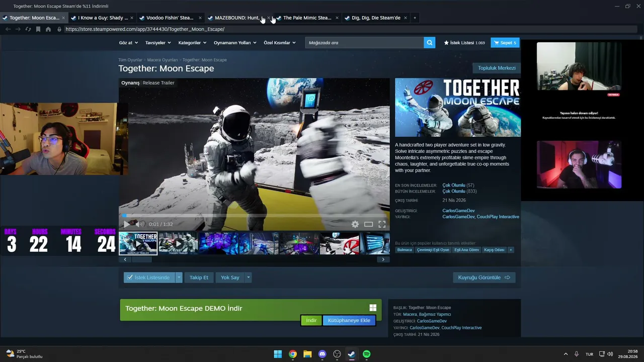The height and width of the screenshot is (362, 644).
Task: Reload the Steam store page
Action: point(28,29)
